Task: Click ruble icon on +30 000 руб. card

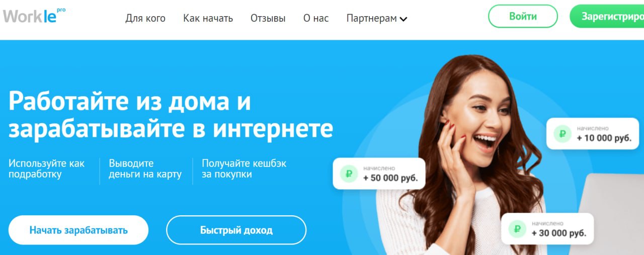Action: (x=516, y=229)
